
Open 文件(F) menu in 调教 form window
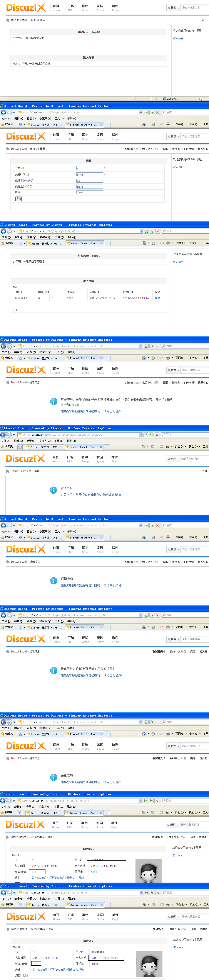tap(6, 118)
